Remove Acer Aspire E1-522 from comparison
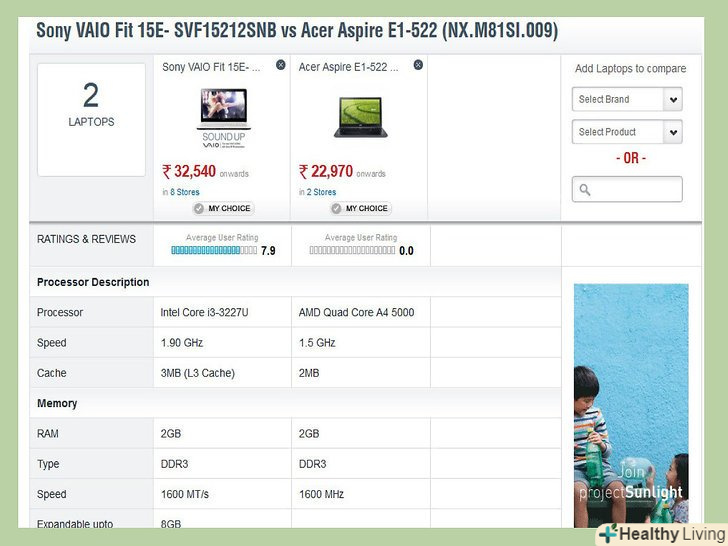This screenshot has width=728, height=546. click(418, 65)
